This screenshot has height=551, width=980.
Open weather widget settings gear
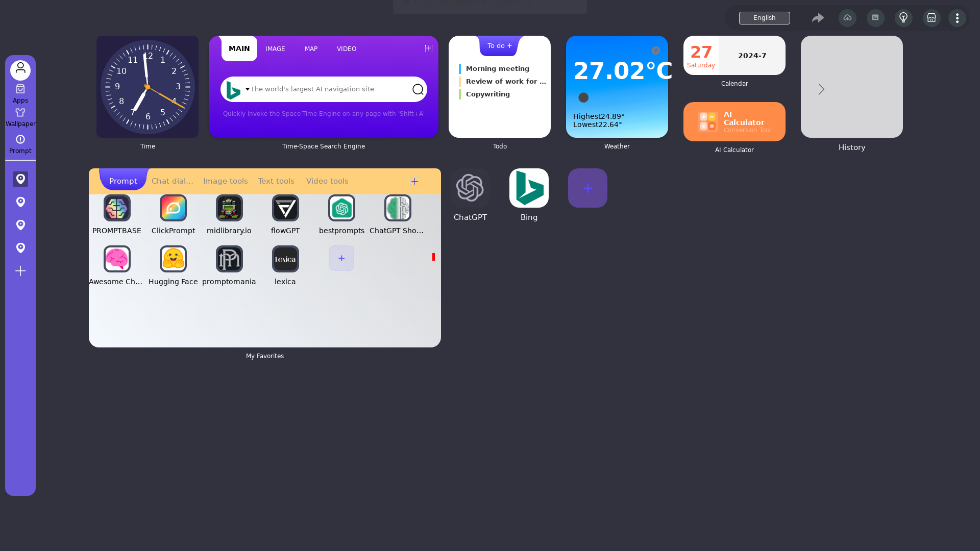tap(656, 51)
